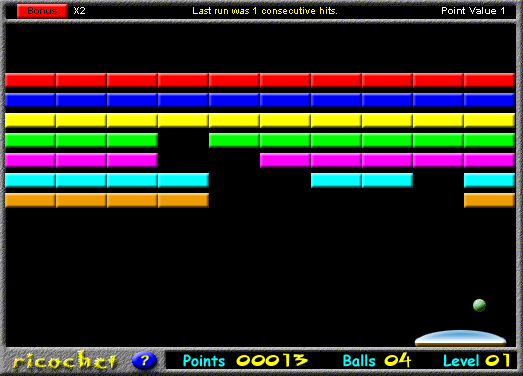Click the lone cyan brick at far right
The image size is (523, 376).
pos(489,180)
